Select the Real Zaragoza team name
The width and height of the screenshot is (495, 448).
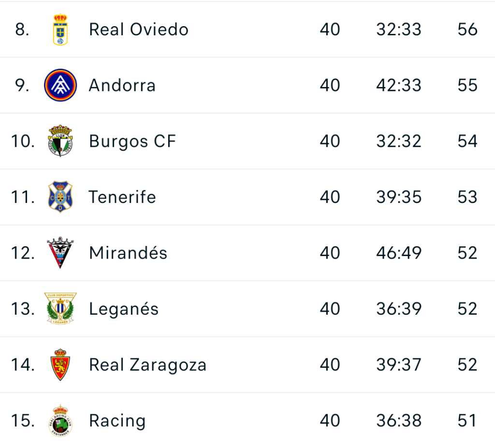(x=147, y=365)
